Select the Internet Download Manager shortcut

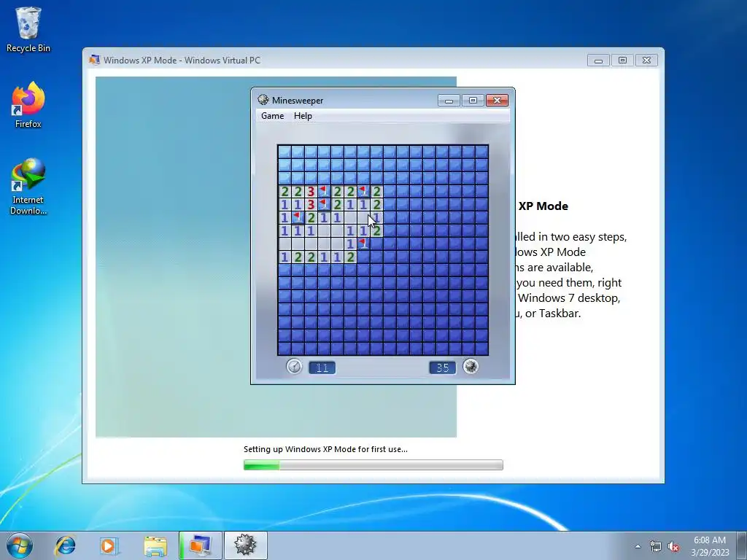pos(28,187)
